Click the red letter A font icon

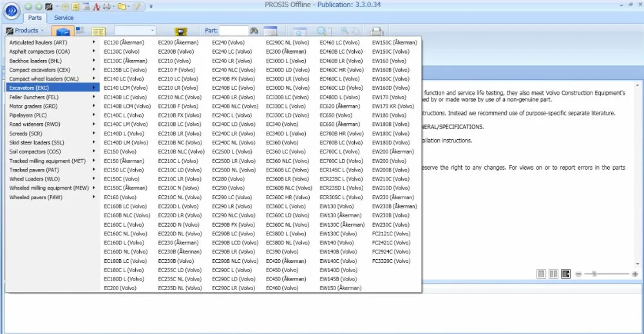[97, 6]
